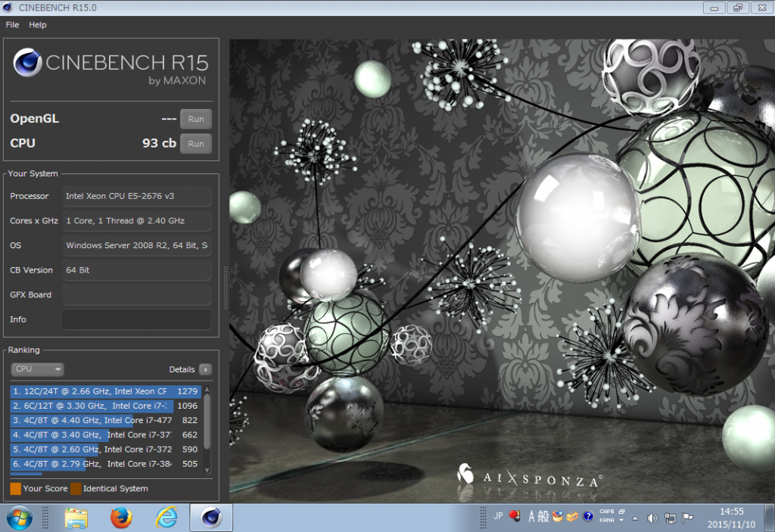Select ranking entry 12C/24T Xeon 1279
This screenshot has width=775, height=532.
tap(105, 391)
